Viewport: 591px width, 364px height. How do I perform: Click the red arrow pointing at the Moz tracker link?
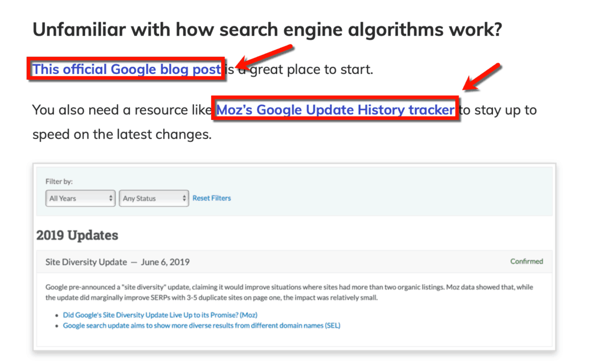coord(479,79)
